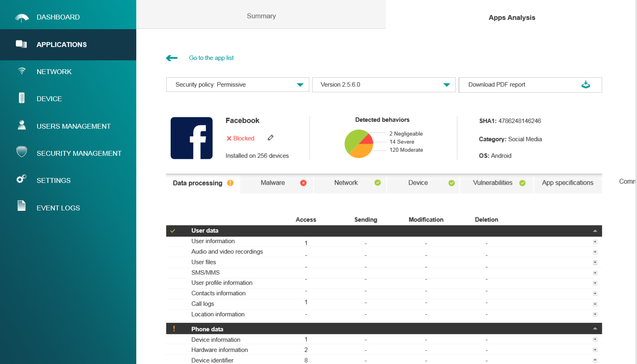Screen dimensions: 637x364
Task: Expand the Call logs row details
Action: [x=595, y=304]
